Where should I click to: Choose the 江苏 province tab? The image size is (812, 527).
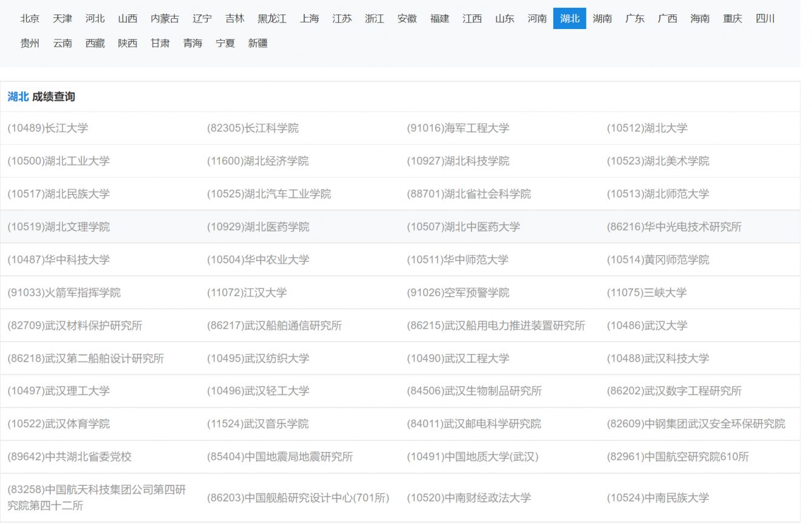coord(342,19)
